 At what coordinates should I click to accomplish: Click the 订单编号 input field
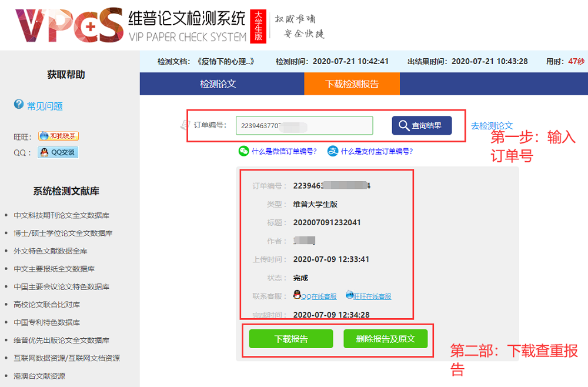[304, 126]
